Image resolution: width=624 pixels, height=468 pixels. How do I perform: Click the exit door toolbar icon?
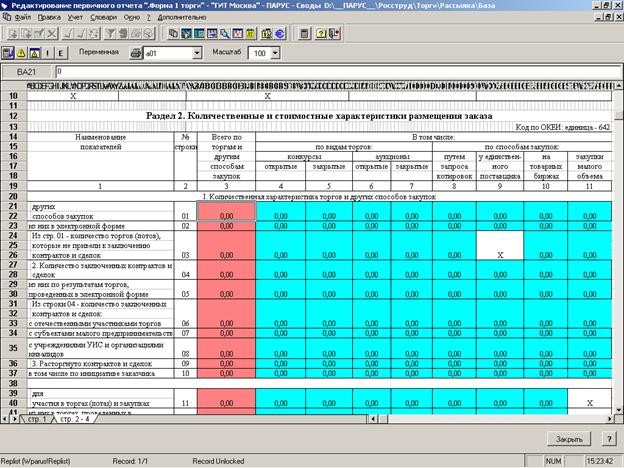click(334, 34)
